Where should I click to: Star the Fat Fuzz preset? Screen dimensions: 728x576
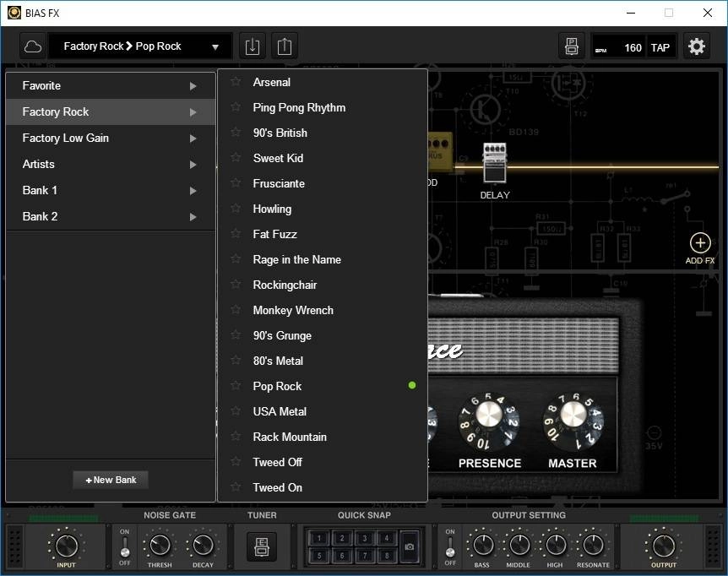pos(236,234)
